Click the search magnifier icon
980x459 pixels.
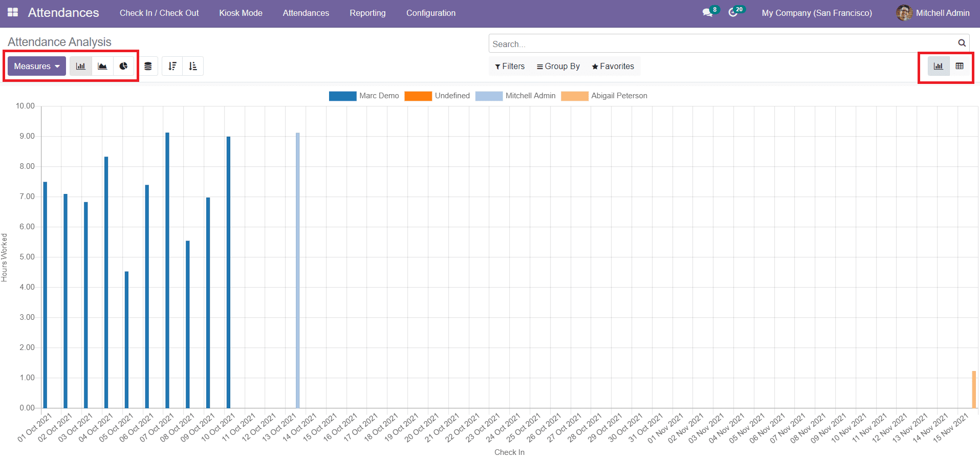962,43
